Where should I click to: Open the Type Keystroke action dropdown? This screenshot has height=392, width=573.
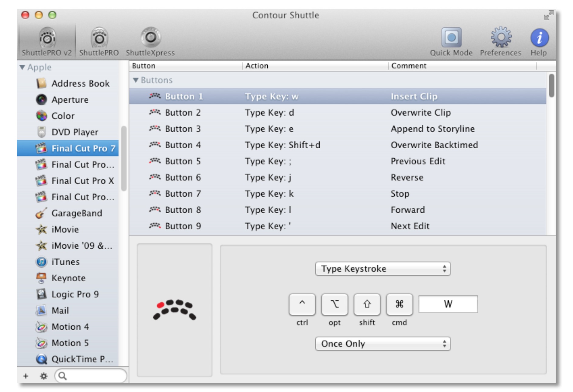(383, 269)
